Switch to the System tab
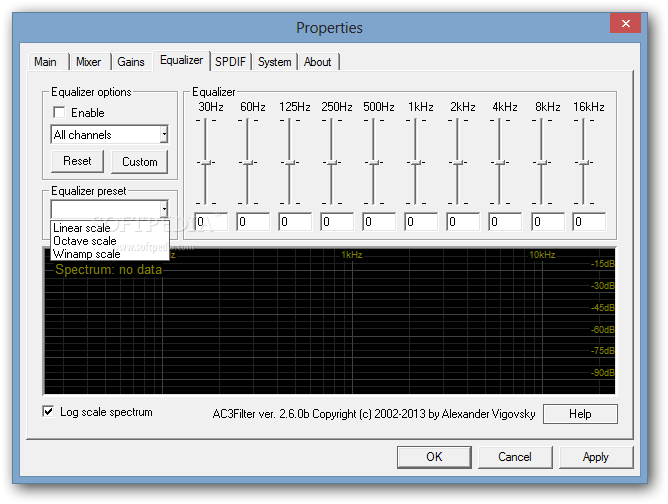 (274, 62)
